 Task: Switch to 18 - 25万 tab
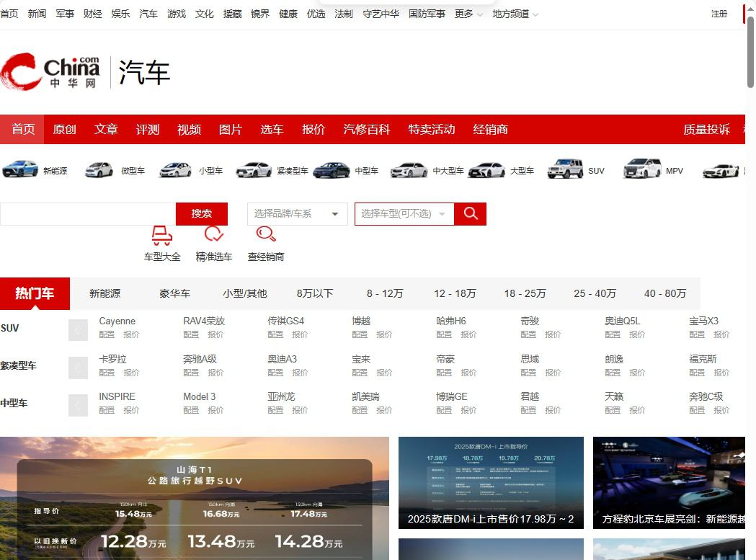coord(525,293)
